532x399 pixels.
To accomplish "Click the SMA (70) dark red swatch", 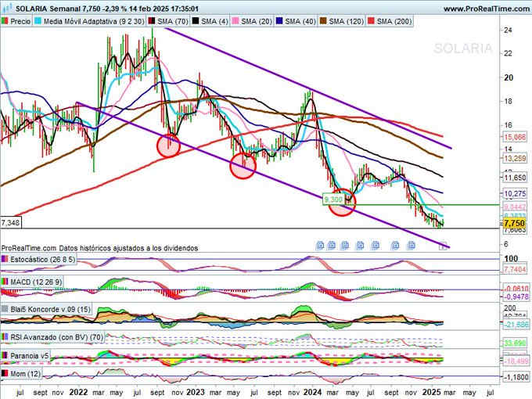I will pyautogui.click(x=151, y=21).
